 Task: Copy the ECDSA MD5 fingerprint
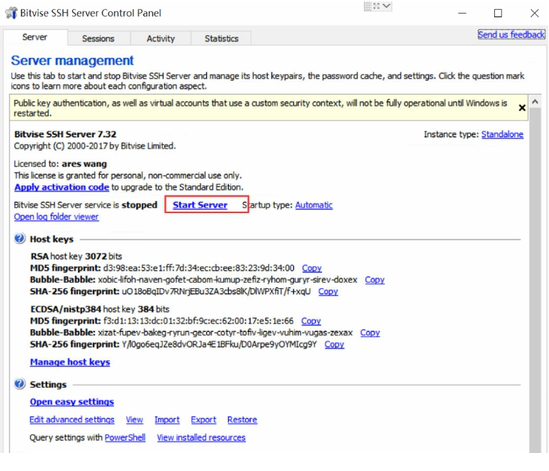tap(311, 321)
